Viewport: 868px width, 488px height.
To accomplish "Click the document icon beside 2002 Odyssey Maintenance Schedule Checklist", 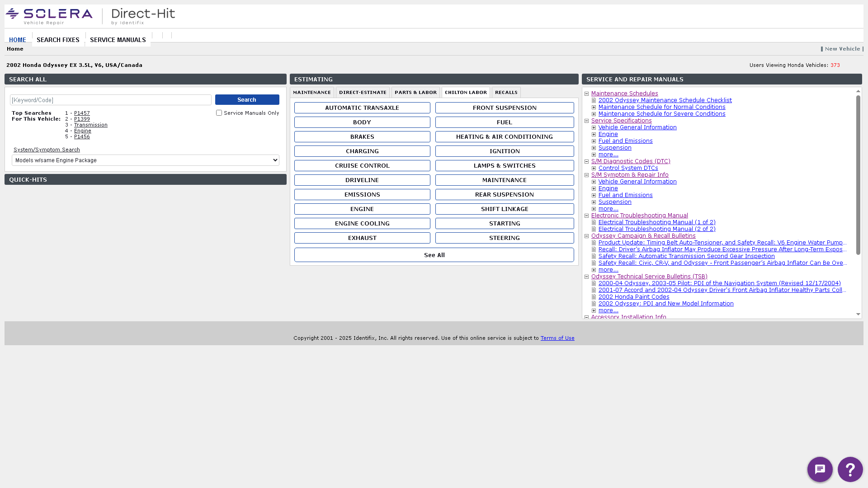I will (x=594, y=100).
